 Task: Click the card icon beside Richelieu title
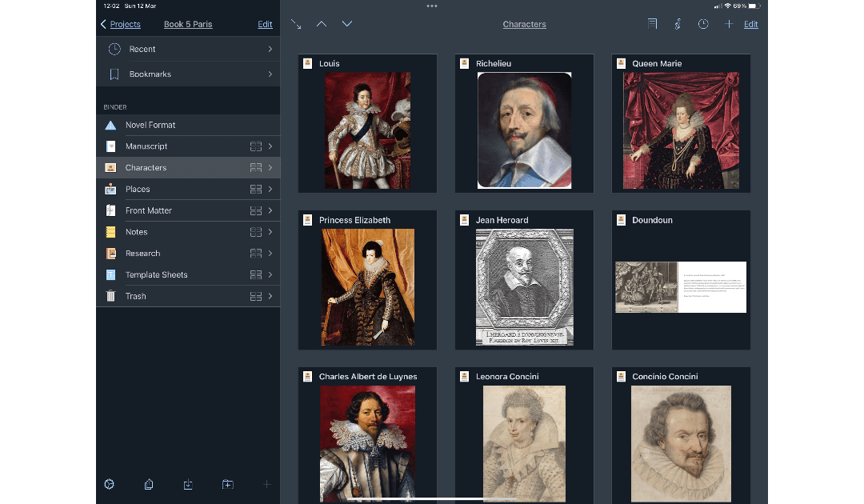click(465, 63)
